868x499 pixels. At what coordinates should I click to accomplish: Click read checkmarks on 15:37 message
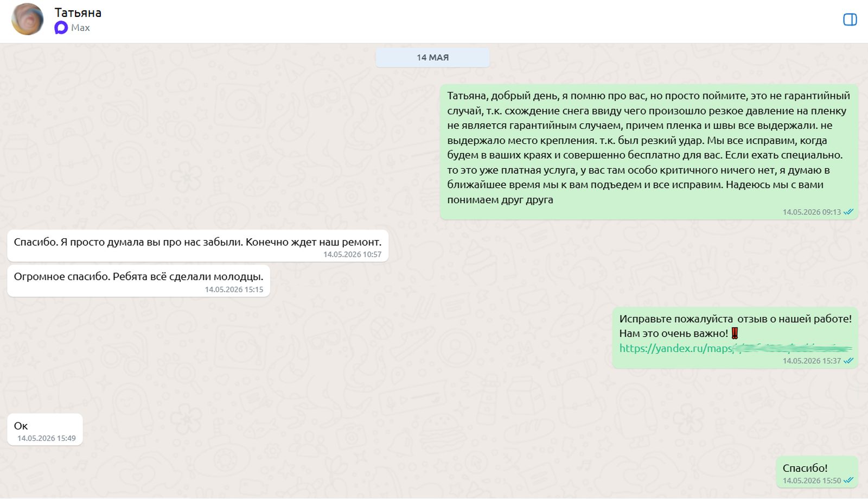tap(849, 361)
